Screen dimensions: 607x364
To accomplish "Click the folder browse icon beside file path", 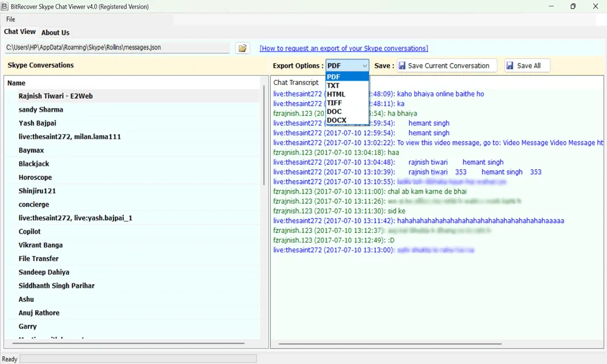I will [242, 48].
